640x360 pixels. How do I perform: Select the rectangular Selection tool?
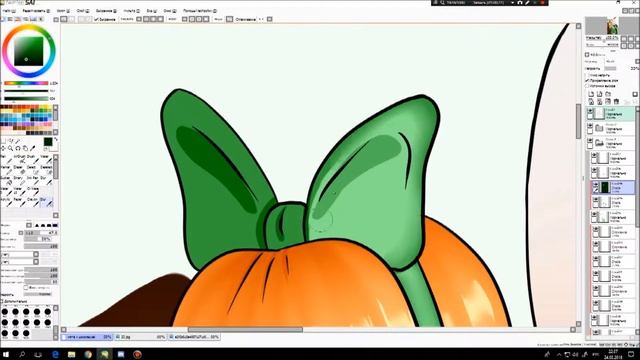(3, 141)
